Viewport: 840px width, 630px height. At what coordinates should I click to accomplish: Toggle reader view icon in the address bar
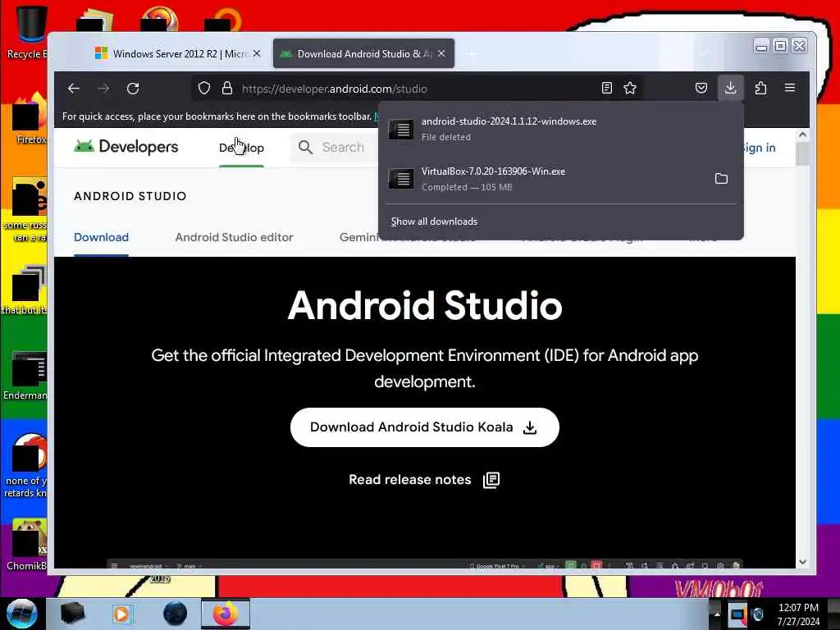tap(606, 89)
